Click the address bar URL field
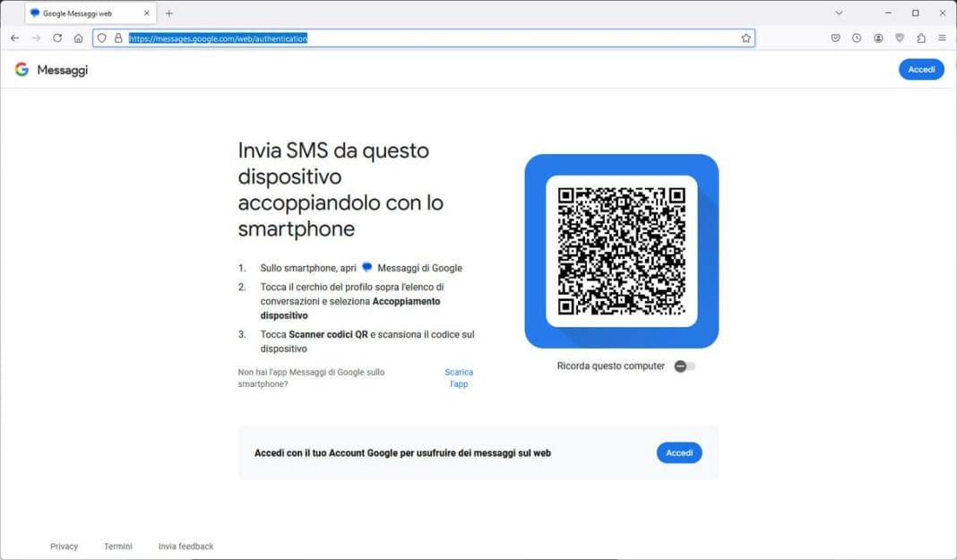957x560 pixels. pyautogui.click(x=424, y=38)
